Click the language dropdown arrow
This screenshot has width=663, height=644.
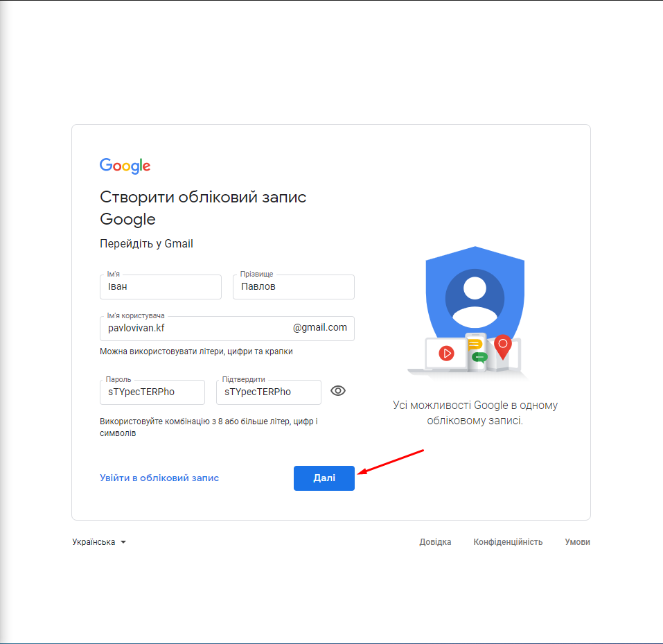click(x=123, y=542)
